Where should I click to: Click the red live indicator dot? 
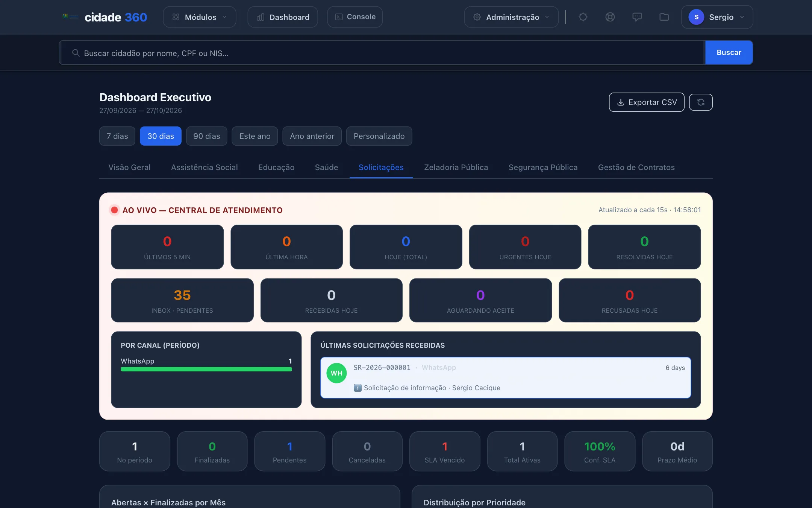[x=114, y=210]
